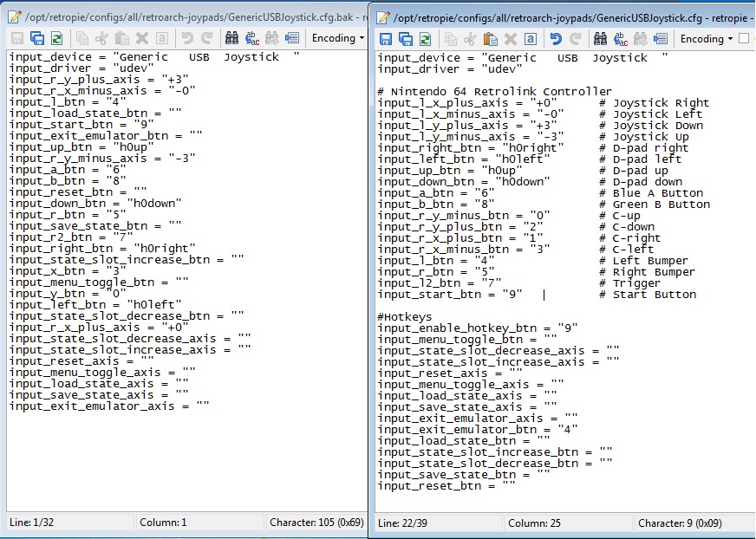The image size is (756, 539).
Task: Open Find binoculars in .cfg.bak editor
Action: [231, 38]
